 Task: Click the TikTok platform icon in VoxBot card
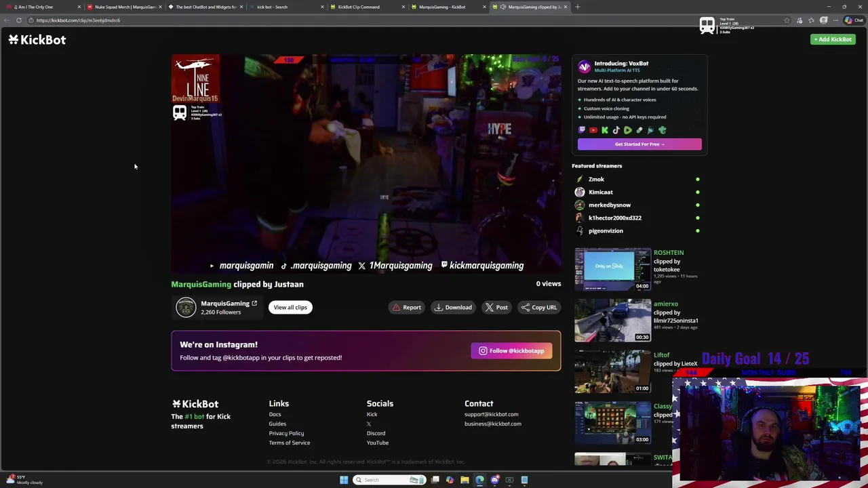(x=616, y=130)
